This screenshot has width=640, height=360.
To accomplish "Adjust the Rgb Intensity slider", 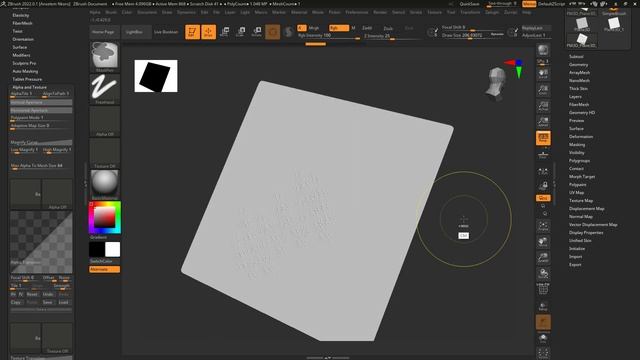I will coord(329,36).
